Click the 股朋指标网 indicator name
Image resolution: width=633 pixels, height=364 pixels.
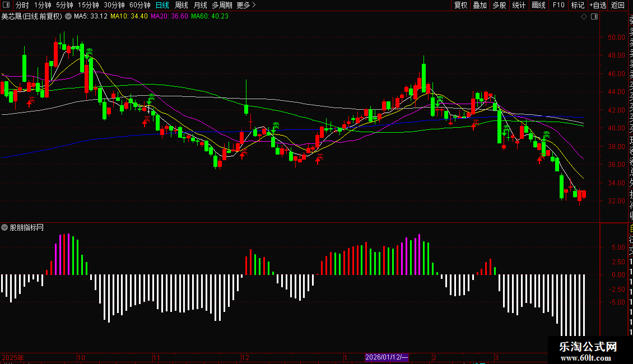[27, 227]
